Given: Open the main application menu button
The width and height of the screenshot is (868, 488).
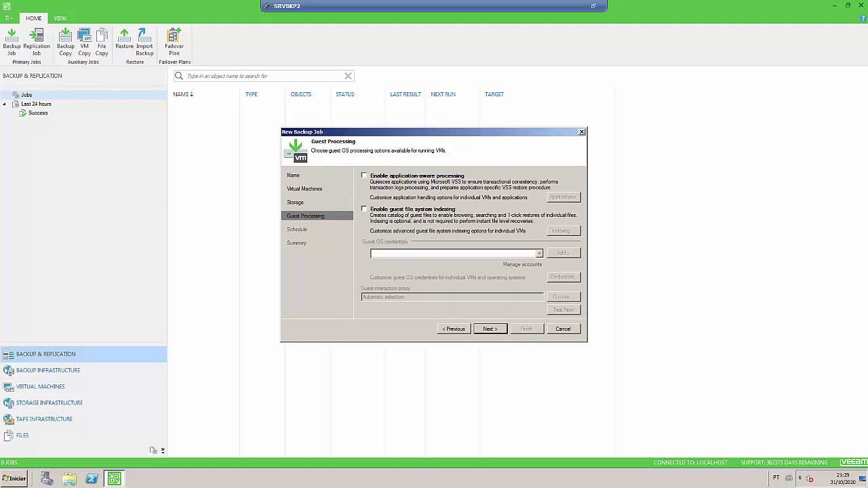Looking at the screenshot, I should [8, 18].
